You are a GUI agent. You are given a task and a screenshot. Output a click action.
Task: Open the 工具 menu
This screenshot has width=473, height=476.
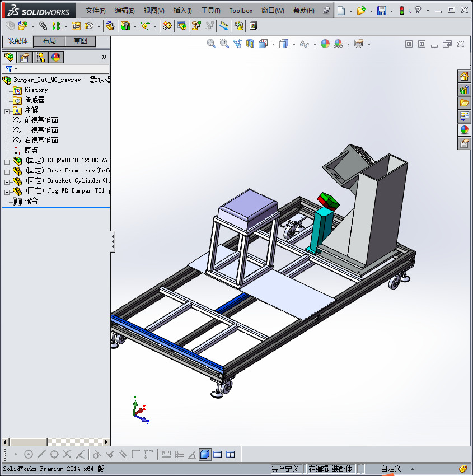pos(210,11)
